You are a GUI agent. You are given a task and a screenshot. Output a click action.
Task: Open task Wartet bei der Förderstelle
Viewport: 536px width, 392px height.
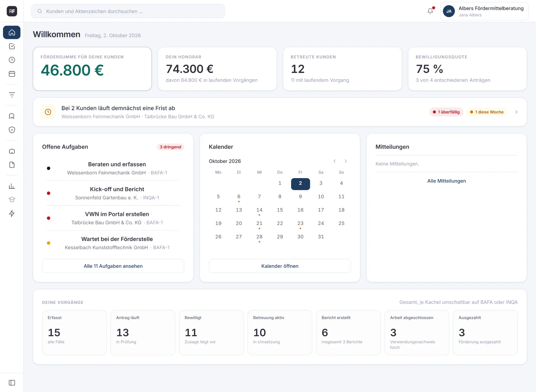point(113,243)
